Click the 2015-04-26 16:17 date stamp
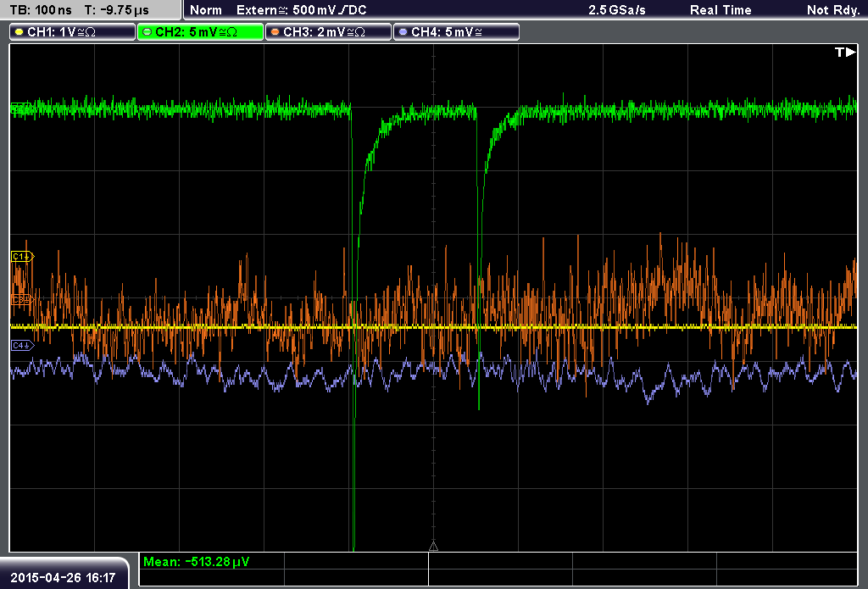868x589 pixels. coord(63,578)
